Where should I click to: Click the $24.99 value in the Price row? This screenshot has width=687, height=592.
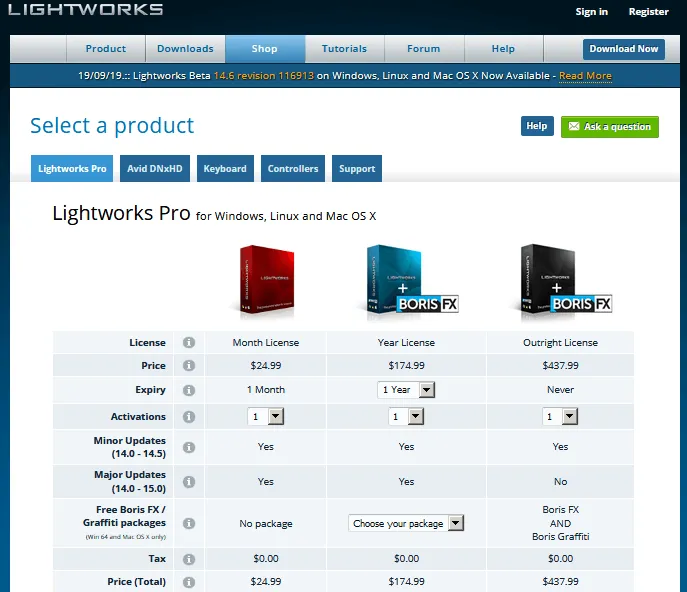pos(266,365)
